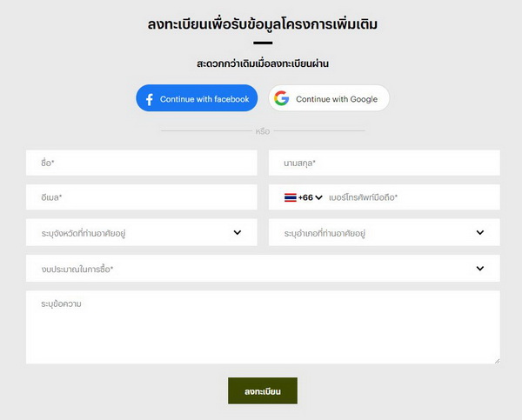Click the Facebook logo icon
This screenshot has width=522, height=420.
pos(149,99)
